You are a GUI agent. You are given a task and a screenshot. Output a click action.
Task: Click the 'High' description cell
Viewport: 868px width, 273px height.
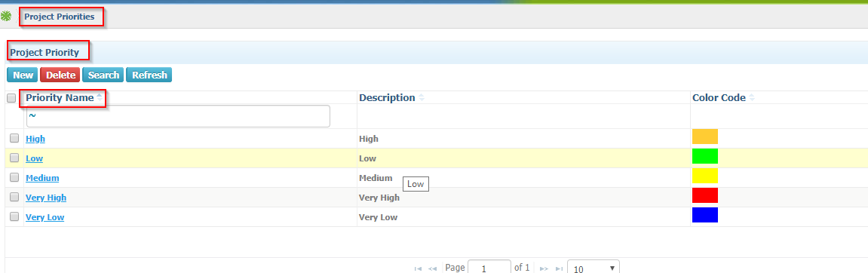click(369, 139)
